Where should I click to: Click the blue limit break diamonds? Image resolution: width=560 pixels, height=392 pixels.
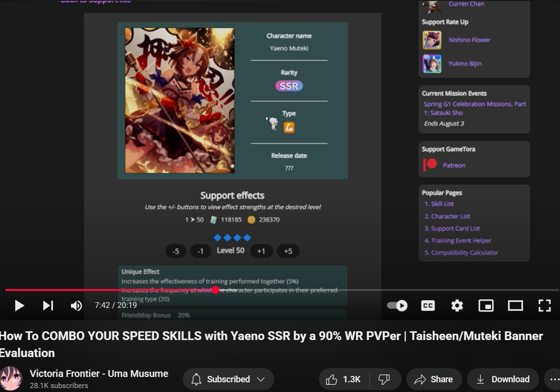232,238
